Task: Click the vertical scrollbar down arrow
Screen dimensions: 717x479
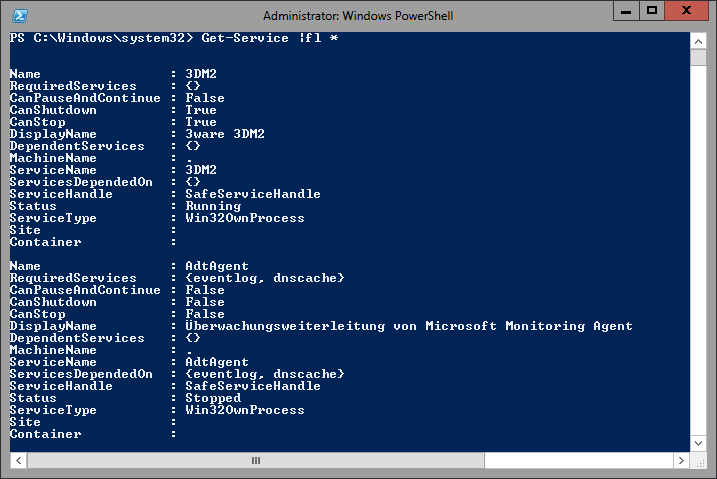Action: [698, 443]
